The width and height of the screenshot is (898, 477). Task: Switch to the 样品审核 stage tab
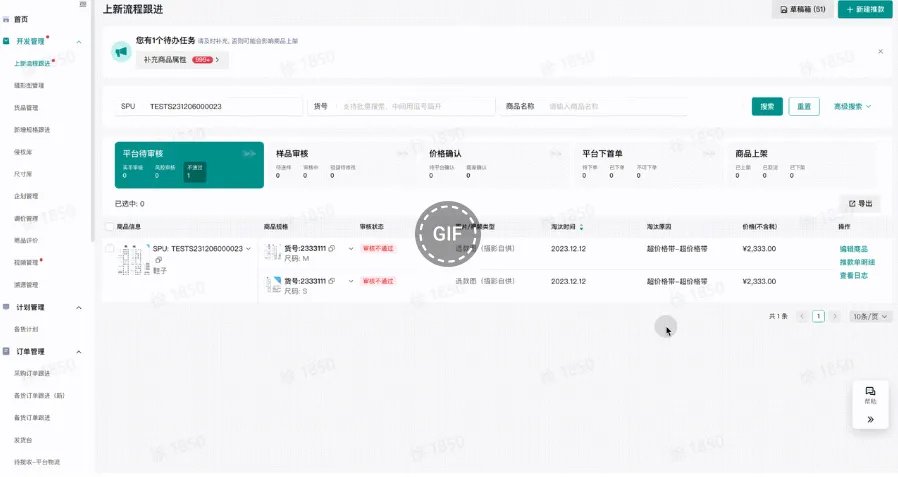344,165
